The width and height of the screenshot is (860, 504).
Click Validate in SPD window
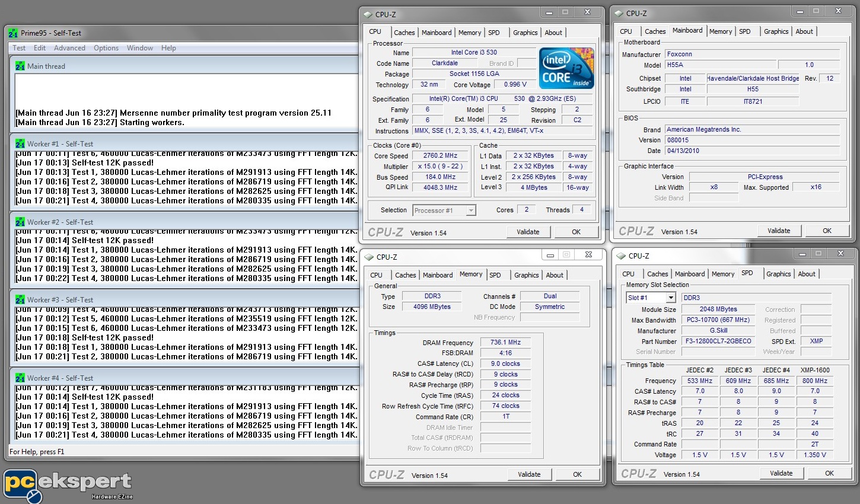781,473
